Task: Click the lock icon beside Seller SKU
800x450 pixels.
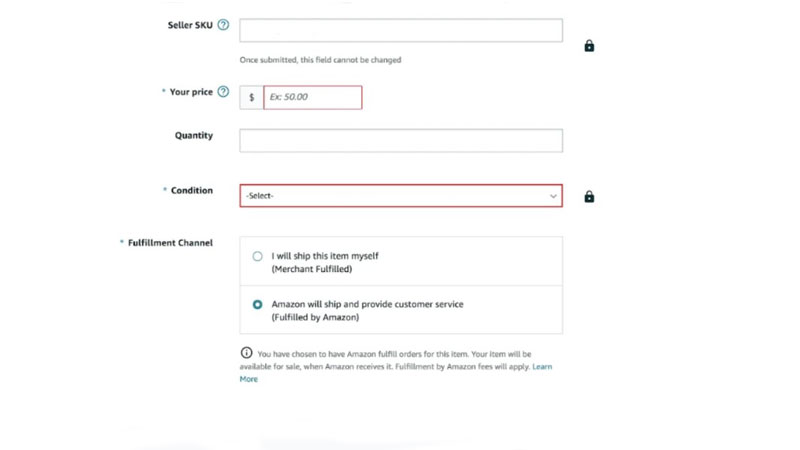Action: point(589,46)
